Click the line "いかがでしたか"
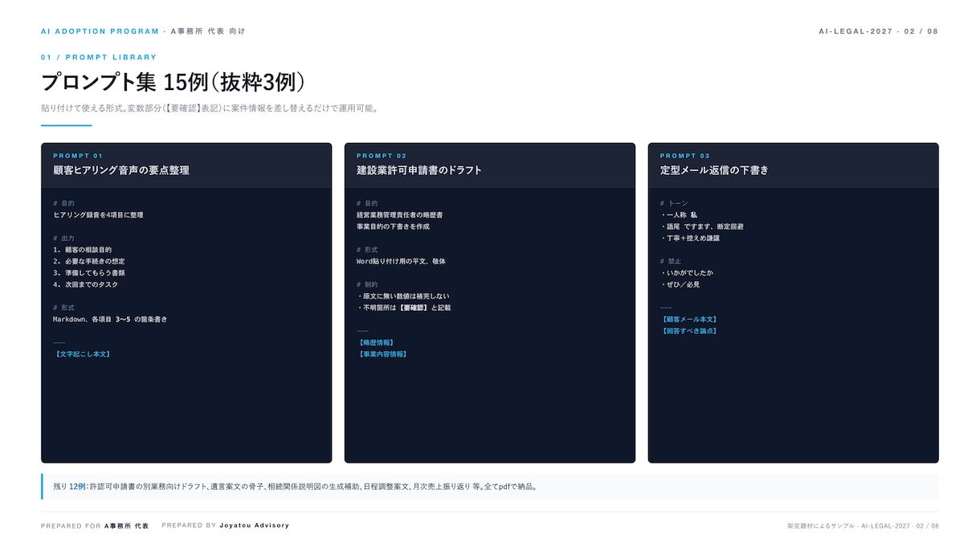The width and height of the screenshot is (980, 551). pos(686,273)
